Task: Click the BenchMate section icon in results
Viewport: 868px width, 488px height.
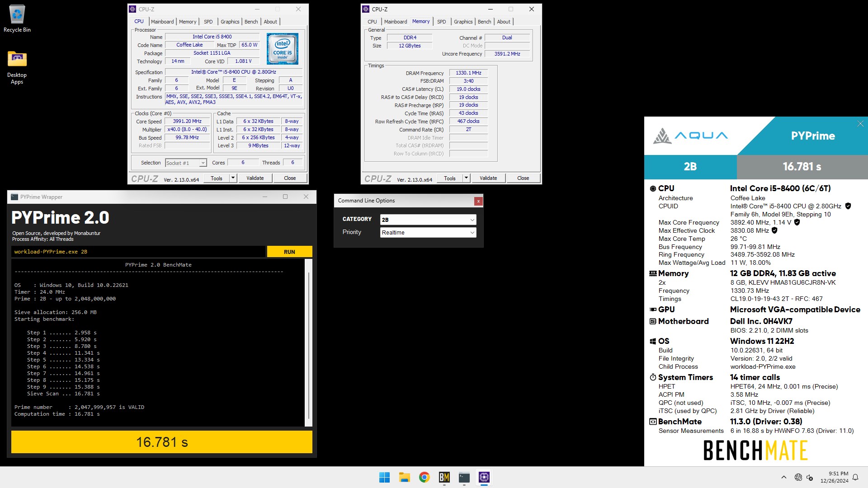Action: pos(653,422)
